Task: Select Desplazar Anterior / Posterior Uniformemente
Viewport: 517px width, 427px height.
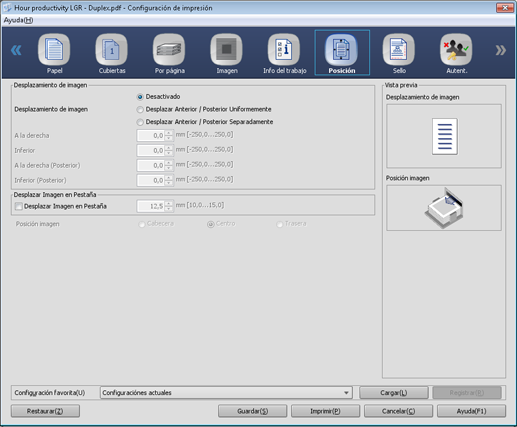Action: [x=140, y=110]
